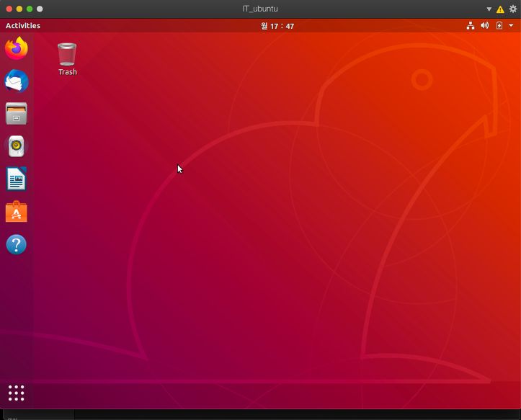Click the network status icon
Image resolution: width=521 pixels, height=420 pixels.
471,26
